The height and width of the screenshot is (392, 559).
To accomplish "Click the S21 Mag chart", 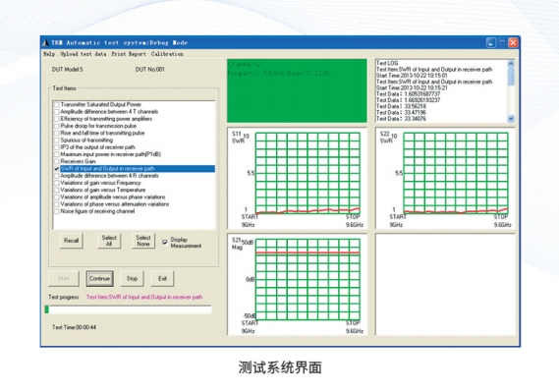I will click(x=298, y=284).
